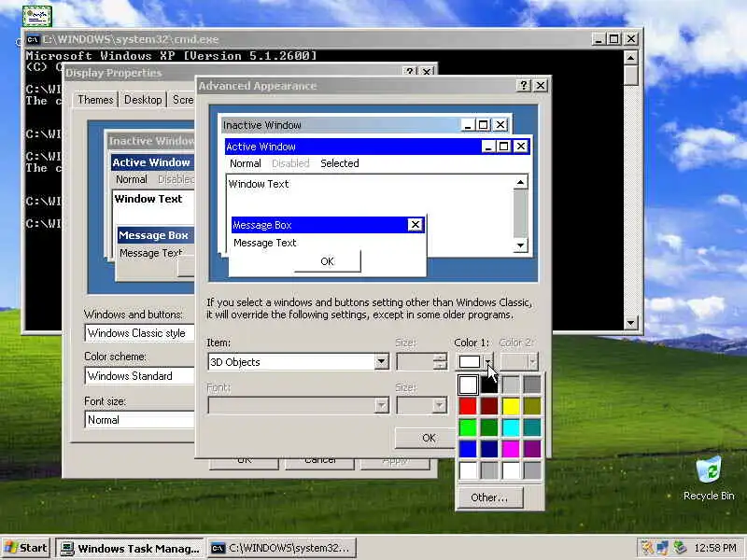This screenshot has height=560, width=747.
Task: Pick the yellow color swatch
Action: coord(511,406)
